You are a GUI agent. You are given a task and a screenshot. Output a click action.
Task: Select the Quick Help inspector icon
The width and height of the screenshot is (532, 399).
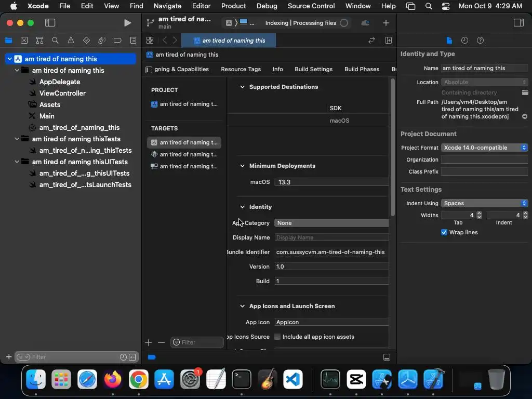pyautogui.click(x=480, y=41)
